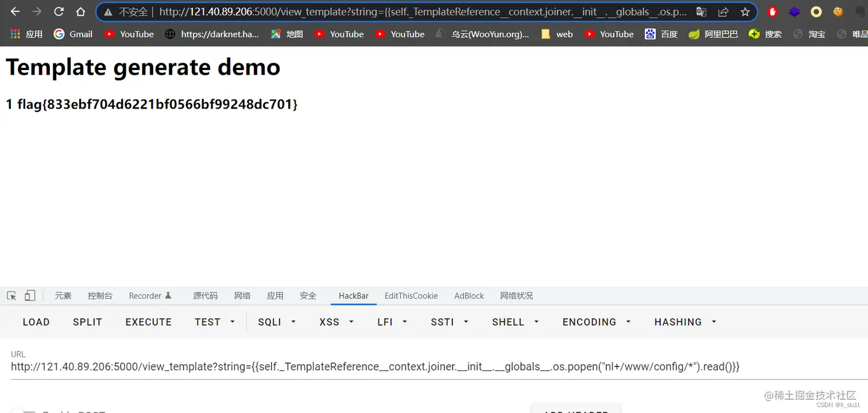Screen dimensions: 868x413
Task: Switch to the 应用 DevTools tab
Action: tap(275, 296)
